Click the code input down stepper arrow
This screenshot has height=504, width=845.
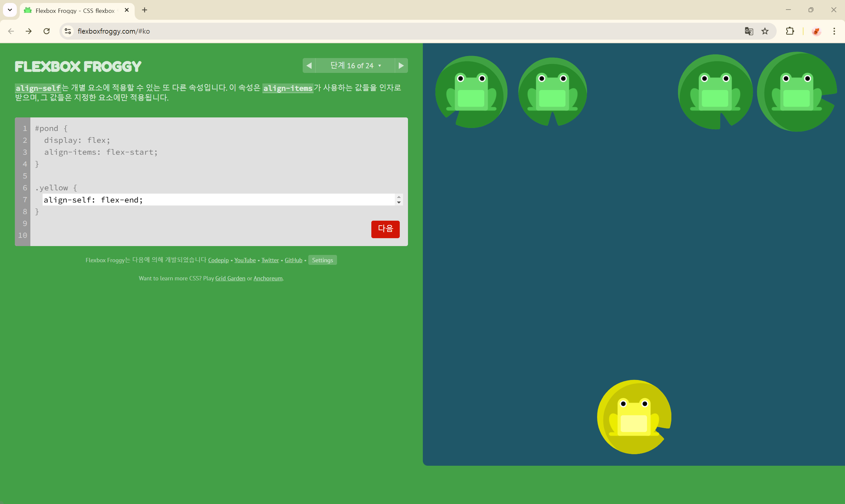(399, 203)
